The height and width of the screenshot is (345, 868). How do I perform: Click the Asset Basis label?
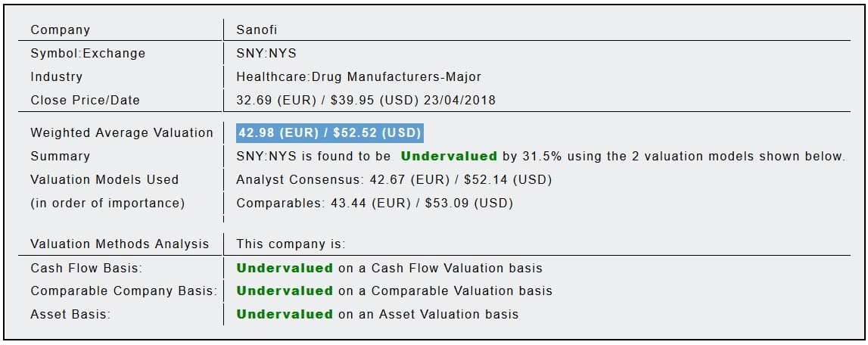coord(70,315)
